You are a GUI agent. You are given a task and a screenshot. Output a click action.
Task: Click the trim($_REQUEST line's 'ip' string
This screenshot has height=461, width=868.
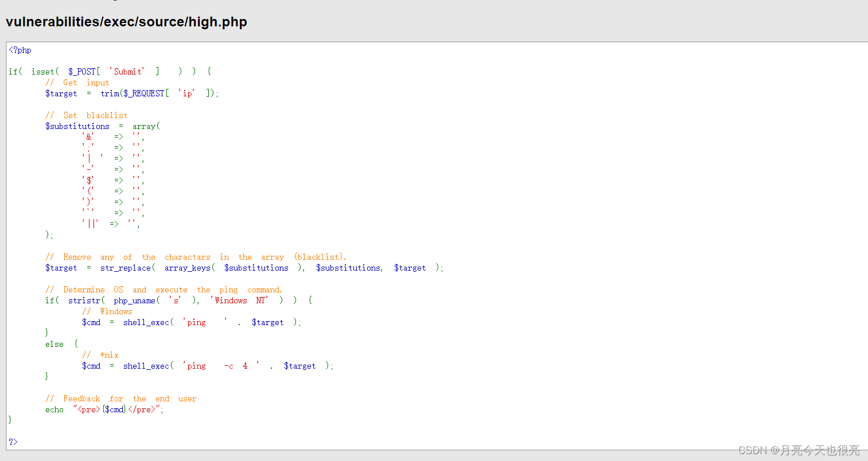pyautogui.click(x=186, y=93)
